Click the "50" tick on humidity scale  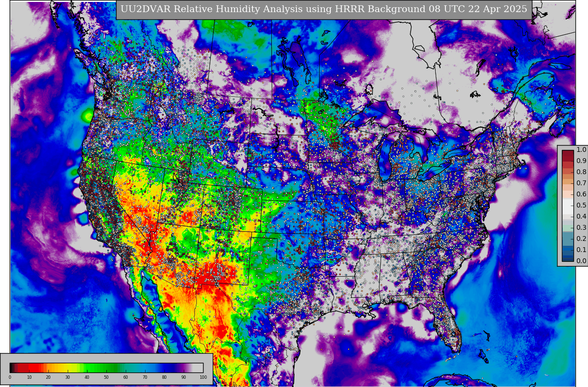click(x=106, y=377)
